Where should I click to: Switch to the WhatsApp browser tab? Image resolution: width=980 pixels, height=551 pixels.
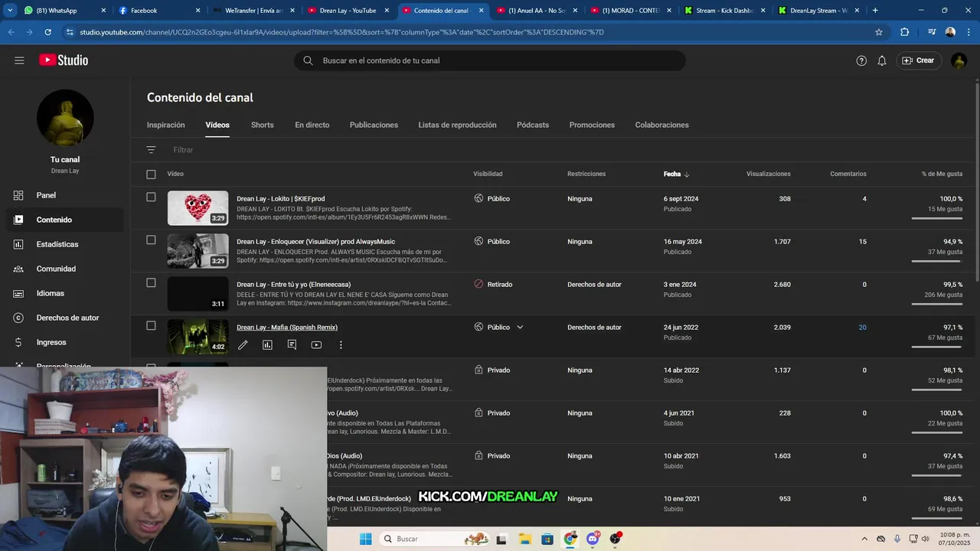tap(64, 11)
